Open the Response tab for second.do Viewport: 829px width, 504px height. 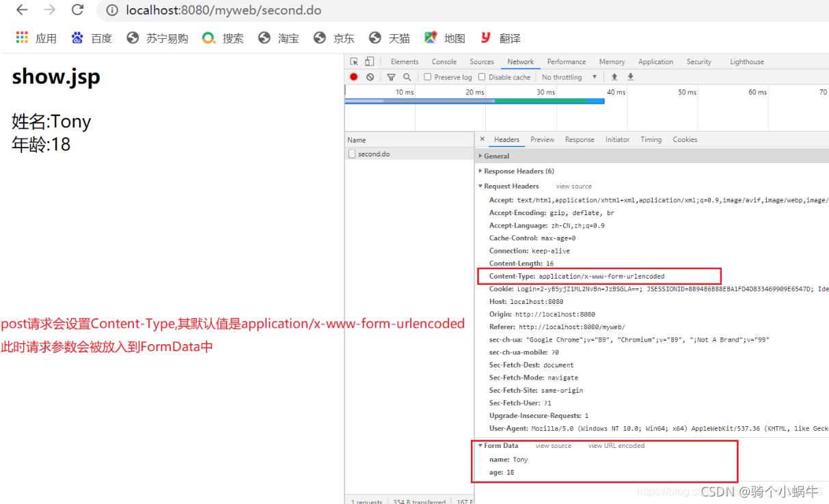pos(579,139)
